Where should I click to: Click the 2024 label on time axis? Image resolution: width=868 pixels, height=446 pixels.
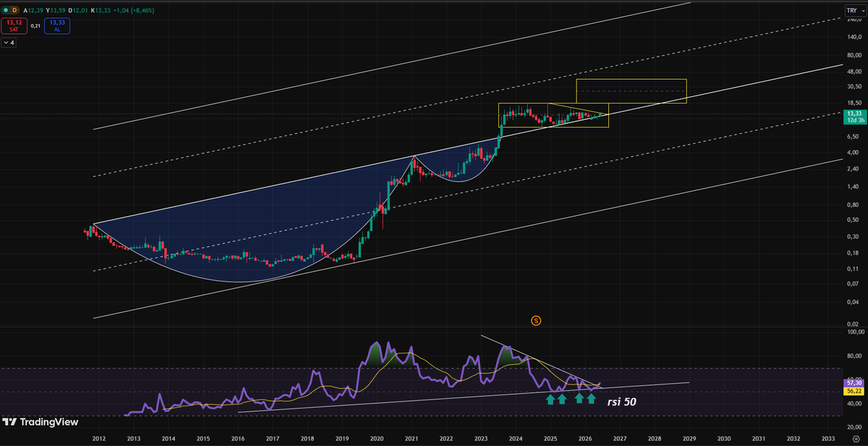(516, 439)
